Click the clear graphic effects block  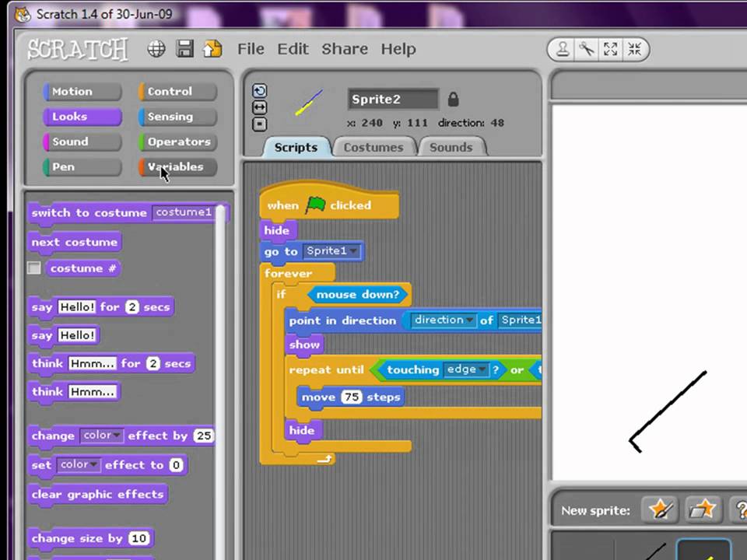[98, 495]
